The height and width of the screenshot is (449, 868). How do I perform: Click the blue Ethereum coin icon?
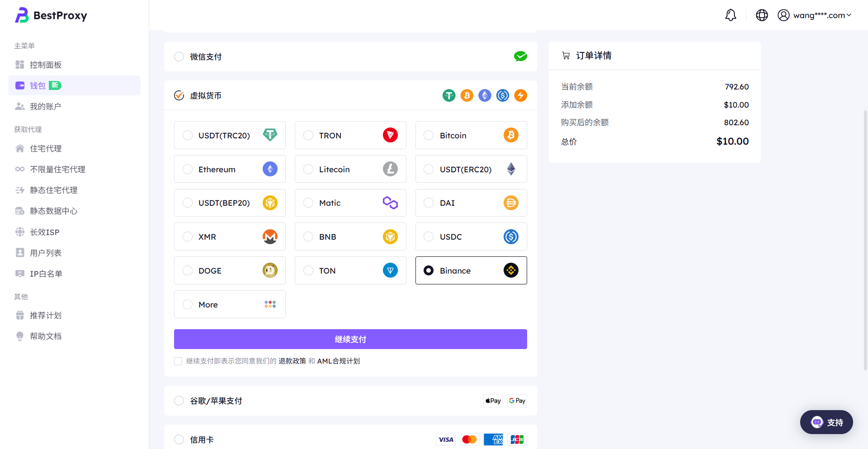(270, 169)
